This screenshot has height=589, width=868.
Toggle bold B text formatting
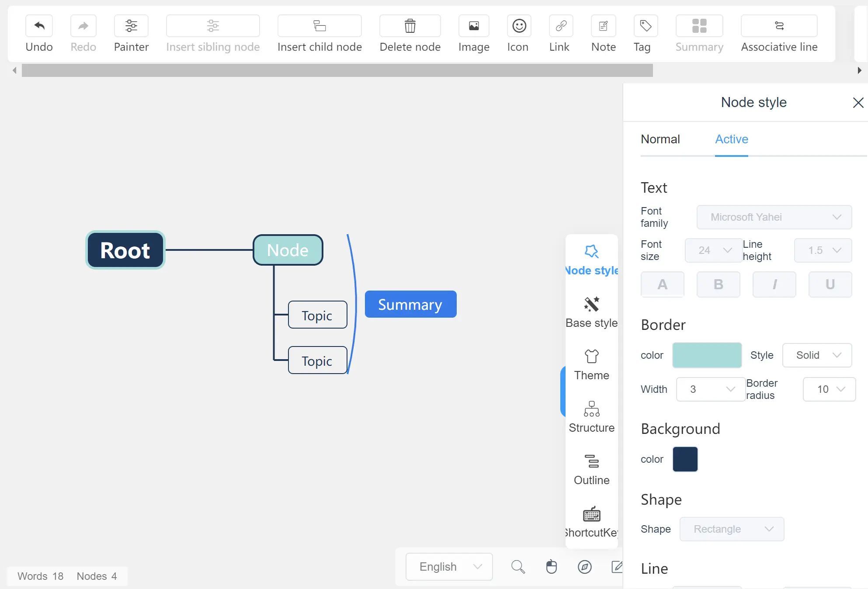pos(719,284)
